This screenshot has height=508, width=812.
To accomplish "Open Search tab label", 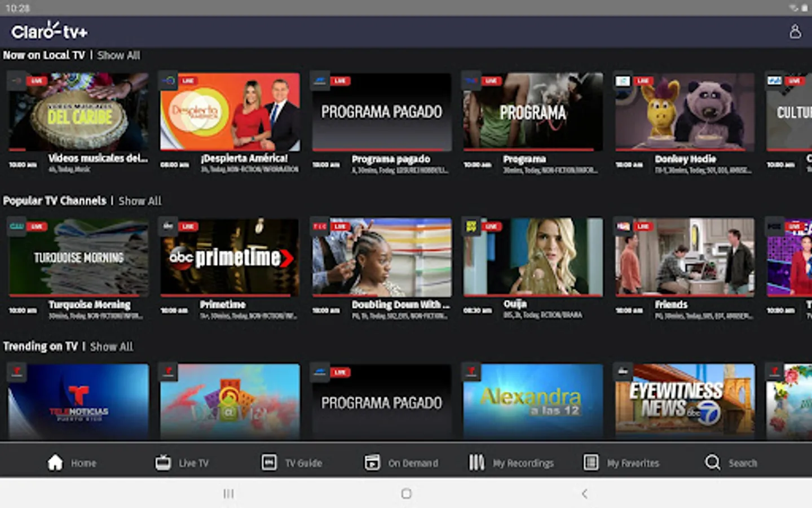I will click(x=743, y=463).
